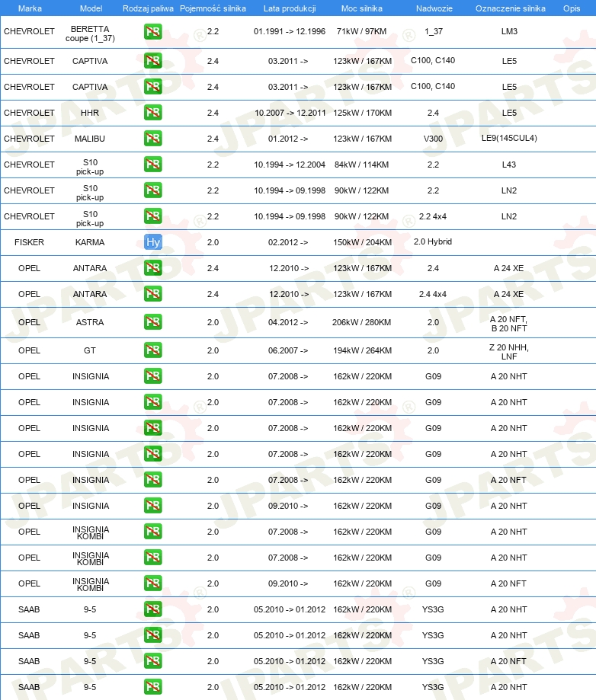Click the fuel icon in the ANTARA 2.4 4x4 row
Viewport: 596px width, 700px height.
[x=152, y=294]
